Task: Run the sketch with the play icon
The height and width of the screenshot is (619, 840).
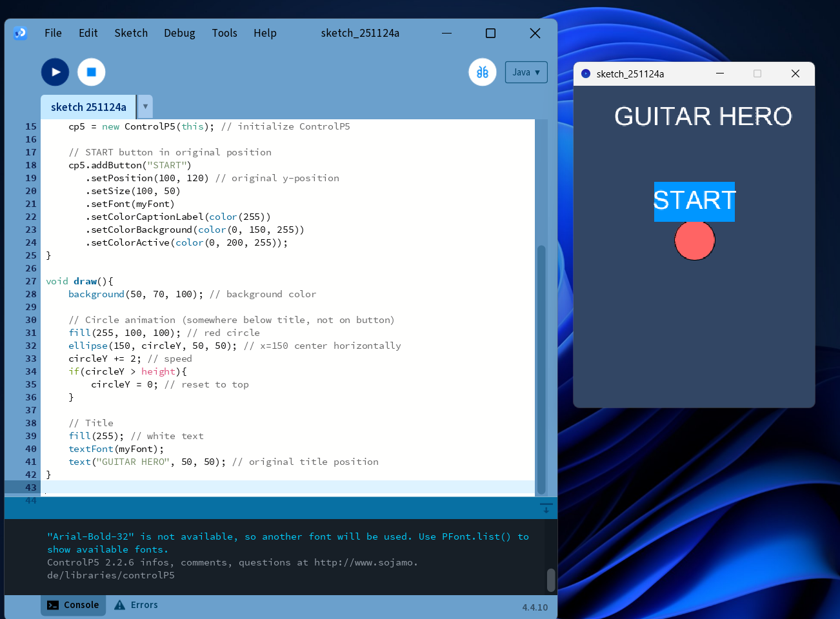Action: (x=55, y=72)
